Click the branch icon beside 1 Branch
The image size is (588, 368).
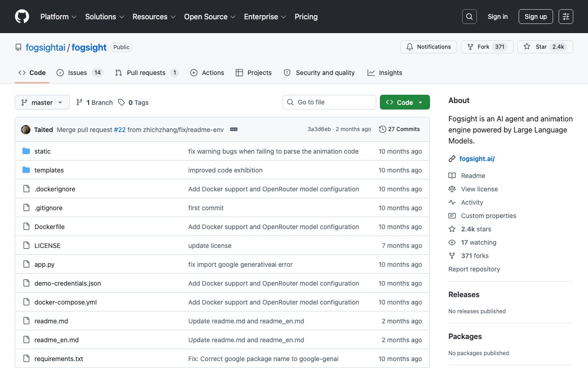coord(79,103)
